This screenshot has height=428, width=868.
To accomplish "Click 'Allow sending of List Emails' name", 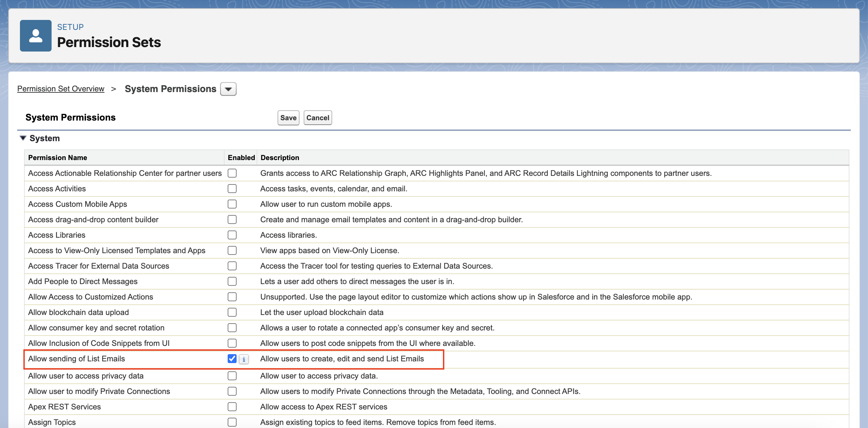I will [76, 359].
